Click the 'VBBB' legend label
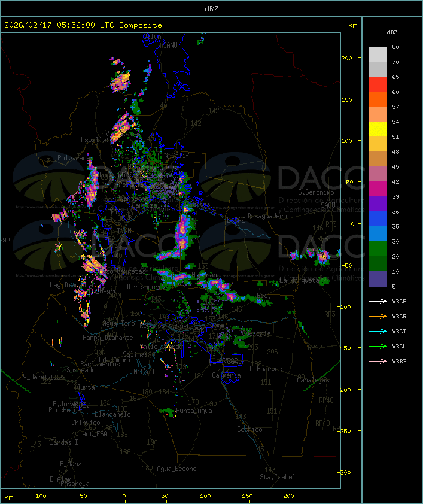The image size is (423, 504). 399,362
